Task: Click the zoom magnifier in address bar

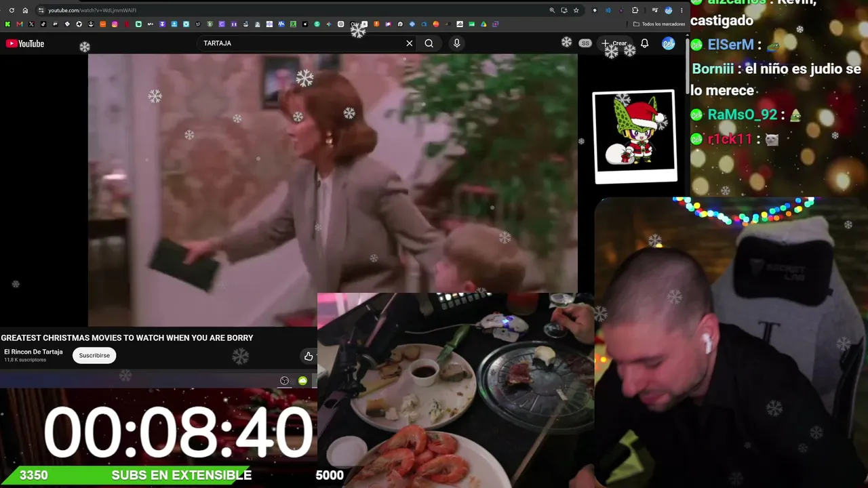Action: (x=552, y=10)
